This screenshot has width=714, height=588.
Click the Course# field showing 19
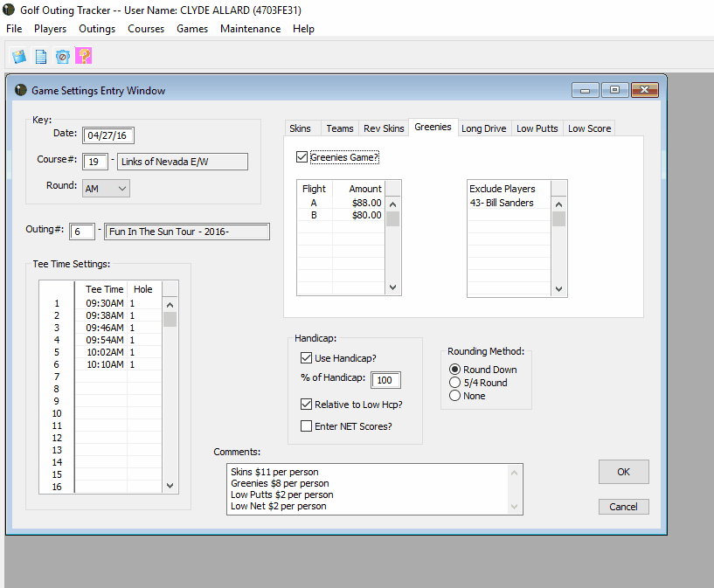click(95, 162)
